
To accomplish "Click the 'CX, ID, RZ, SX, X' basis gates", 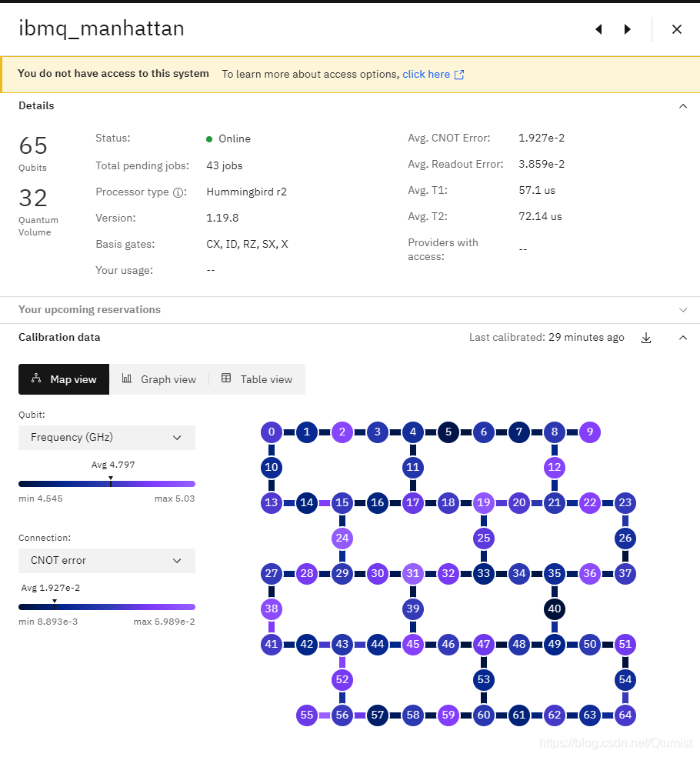I will point(247,245).
